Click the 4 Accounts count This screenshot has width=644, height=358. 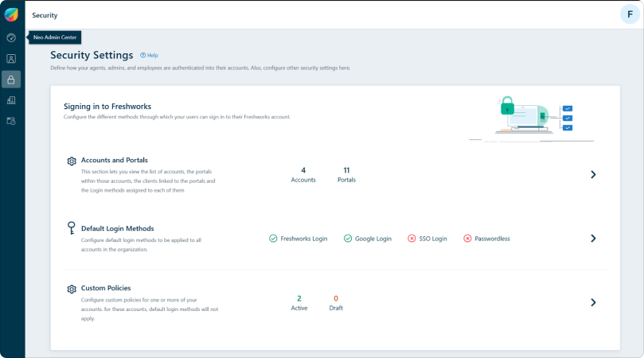tap(303, 175)
